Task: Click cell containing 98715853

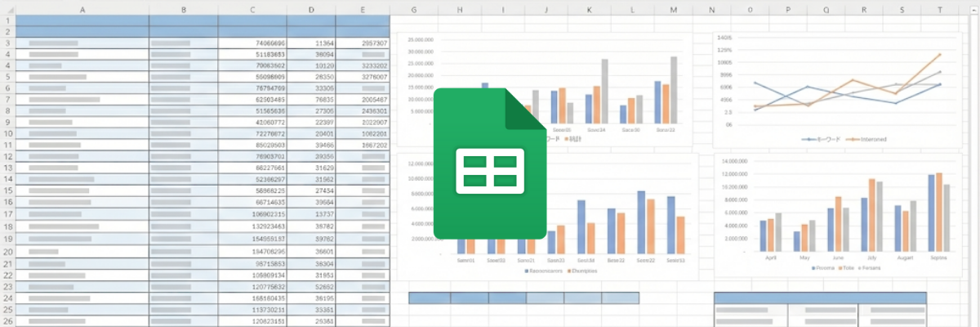Action: [x=252, y=265]
